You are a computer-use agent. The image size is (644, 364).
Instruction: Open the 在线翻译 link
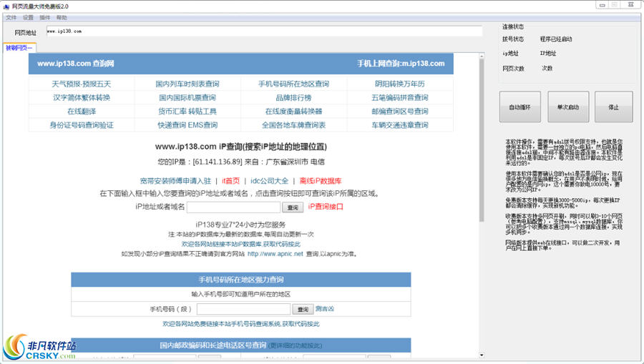pos(82,112)
